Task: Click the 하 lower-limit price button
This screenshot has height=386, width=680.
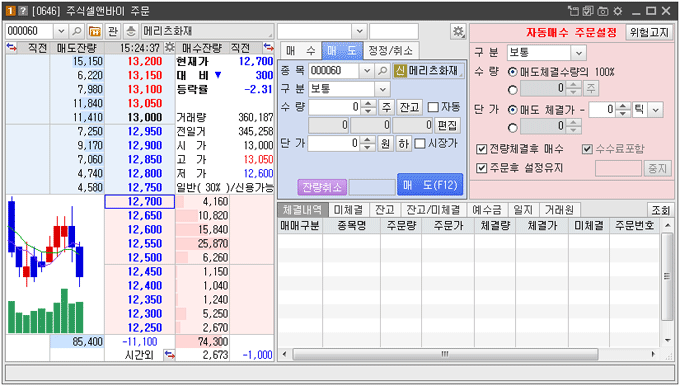Action: click(403, 144)
